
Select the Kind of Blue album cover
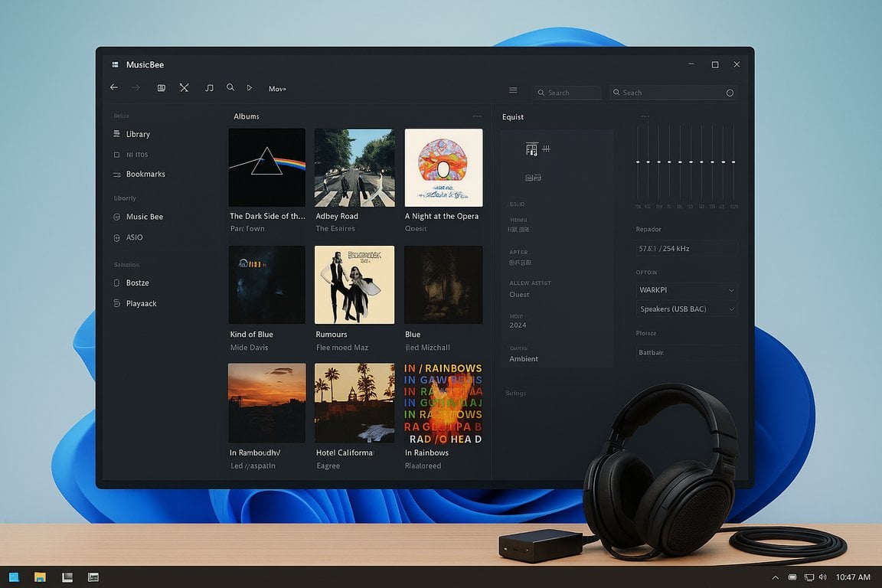[x=267, y=285]
